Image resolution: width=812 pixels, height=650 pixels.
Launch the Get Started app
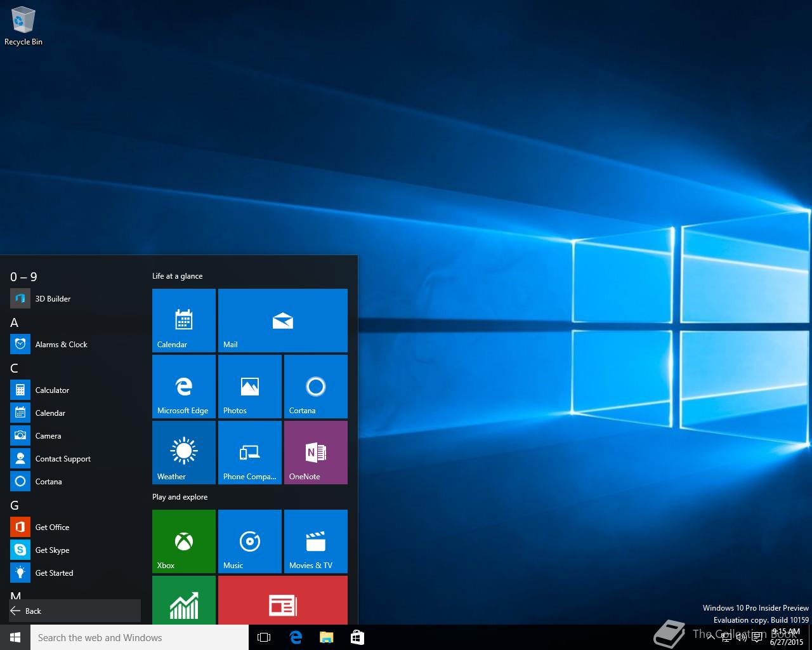(75, 573)
